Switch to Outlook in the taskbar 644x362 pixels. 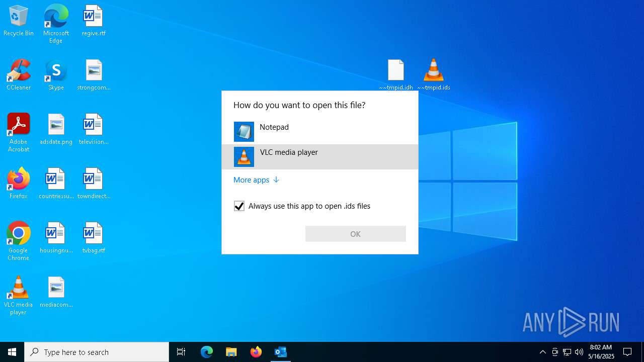(281, 352)
